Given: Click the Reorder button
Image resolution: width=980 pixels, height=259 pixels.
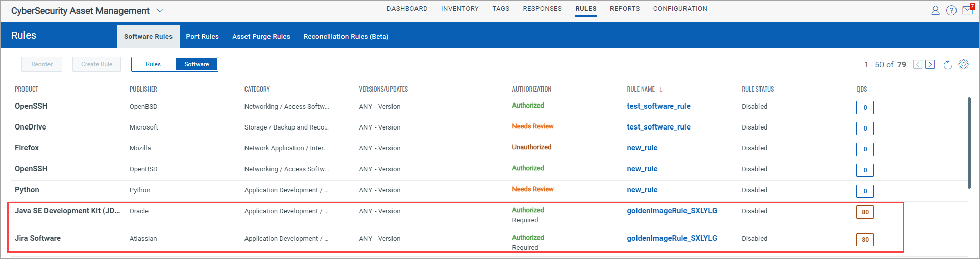Looking at the screenshot, I should pos(42,64).
